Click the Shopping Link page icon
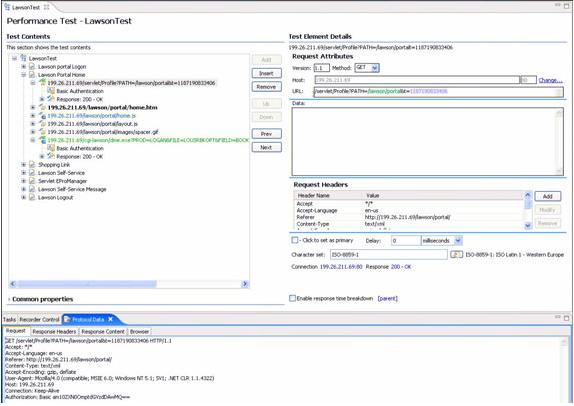Screen dimensions: 574x406 click(x=32, y=165)
